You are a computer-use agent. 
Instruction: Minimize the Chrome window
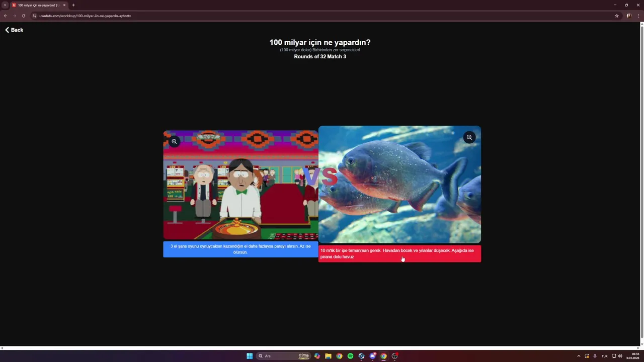[615, 5]
